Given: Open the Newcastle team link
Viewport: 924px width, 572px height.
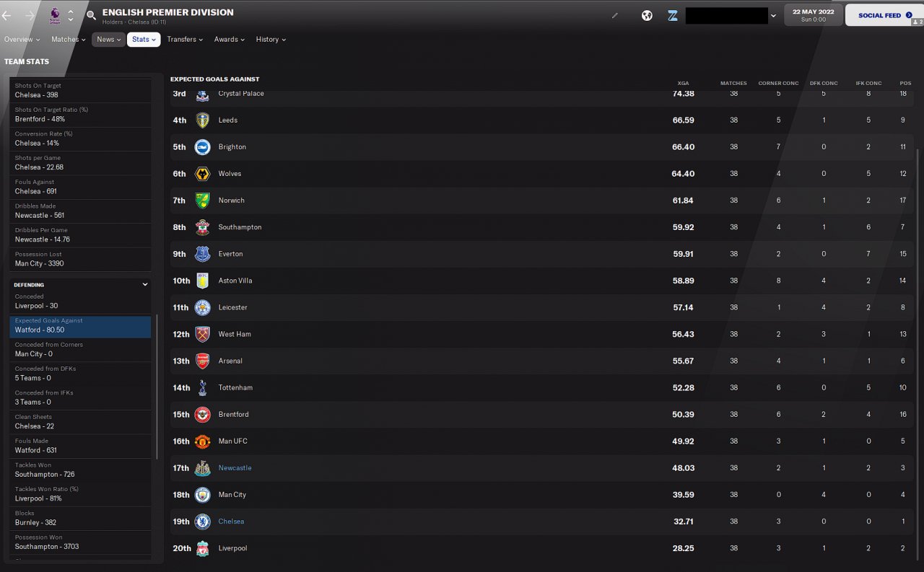Looking at the screenshot, I should click(235, 468).
